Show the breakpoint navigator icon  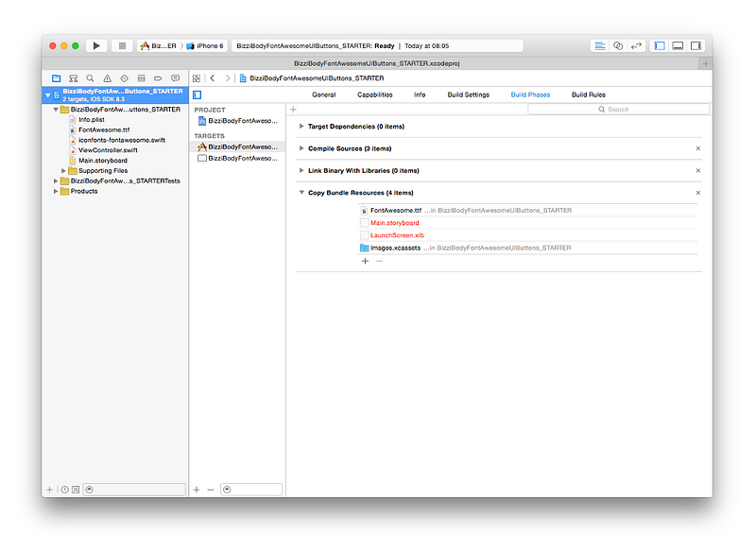158,78
